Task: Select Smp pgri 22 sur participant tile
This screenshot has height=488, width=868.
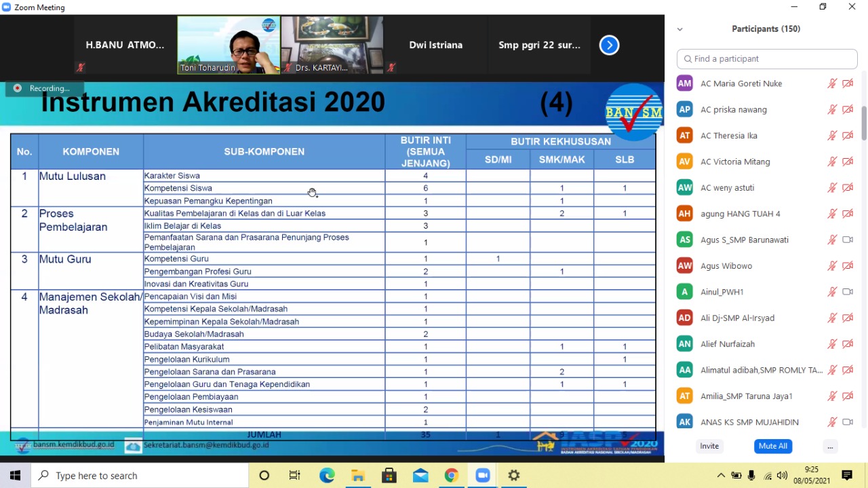Action: [x=539, y=45]
